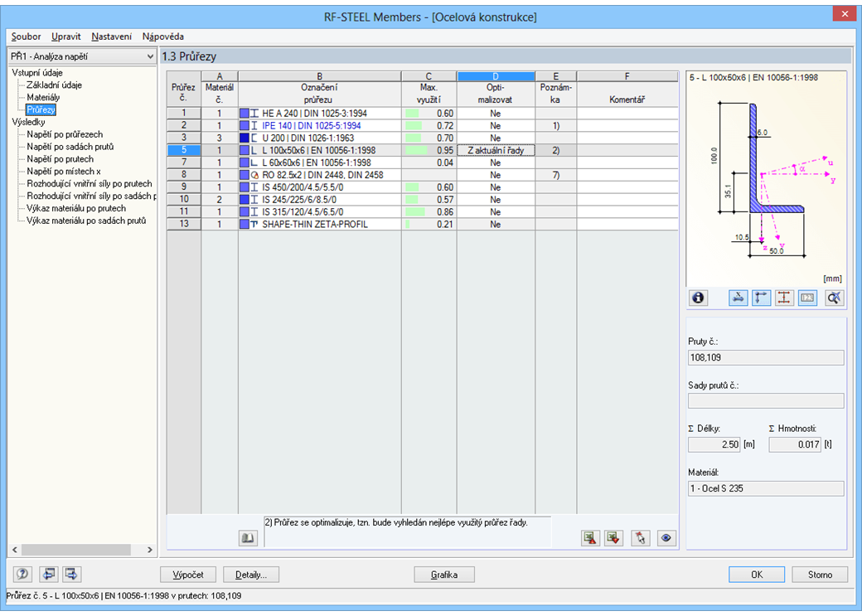Open the Soubor menu
The image size is (862, 616).
(26, 36)
